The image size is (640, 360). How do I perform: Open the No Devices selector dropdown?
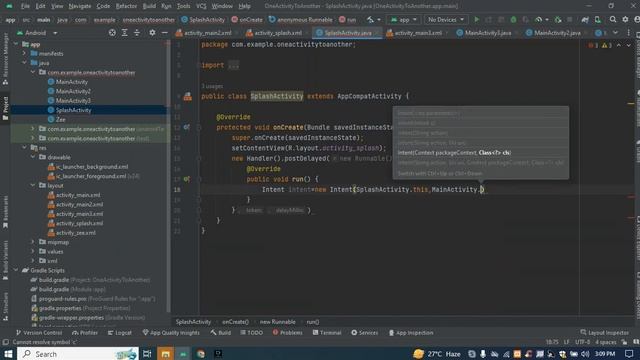[446, 20]
